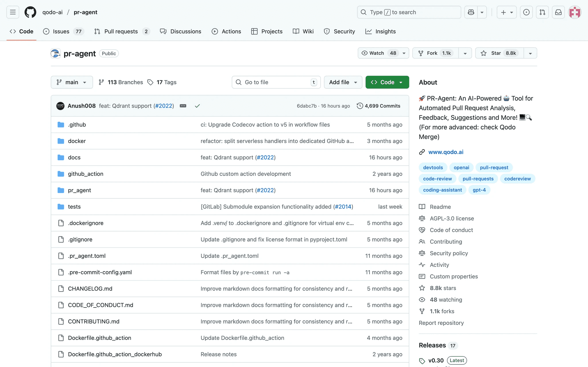The height and width of the screenshot is (367, 588).
Task: Open the Issues icon in the header
Action: pyautogui.click(x=526, y=12)
